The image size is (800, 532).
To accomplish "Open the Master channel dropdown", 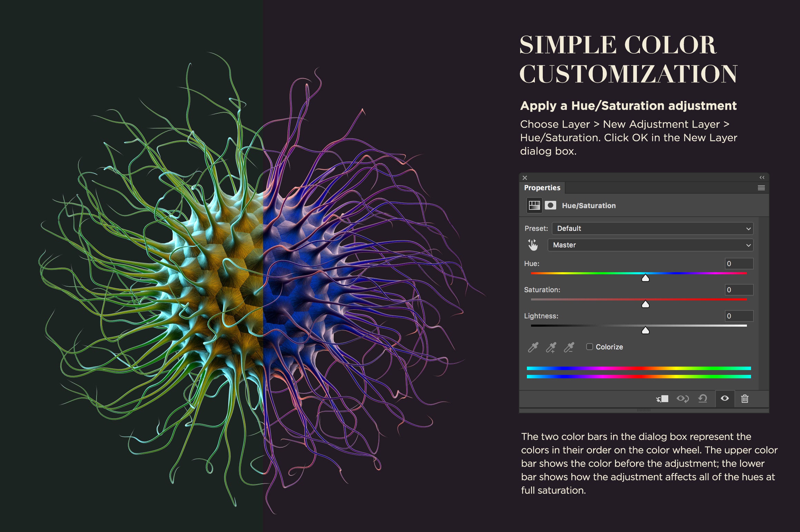I will (x=650, y=245).
